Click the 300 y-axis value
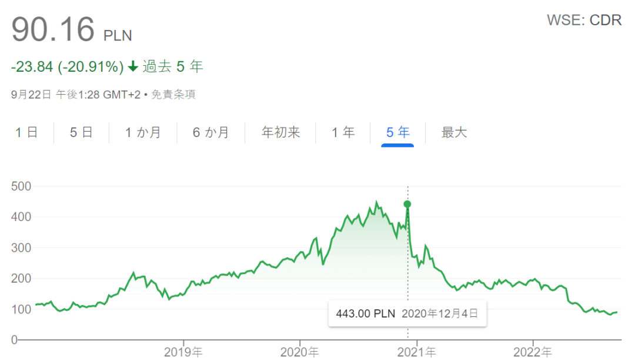 point(21,248)
